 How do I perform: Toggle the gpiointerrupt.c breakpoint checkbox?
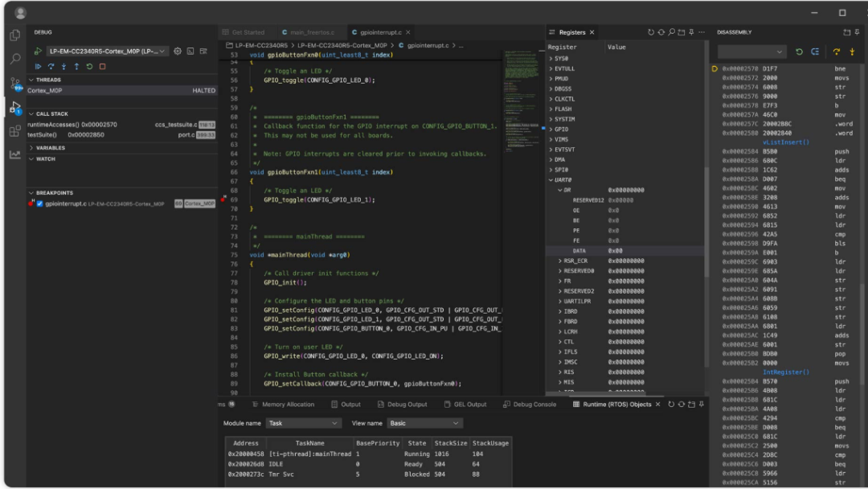(x=40, y=203)
